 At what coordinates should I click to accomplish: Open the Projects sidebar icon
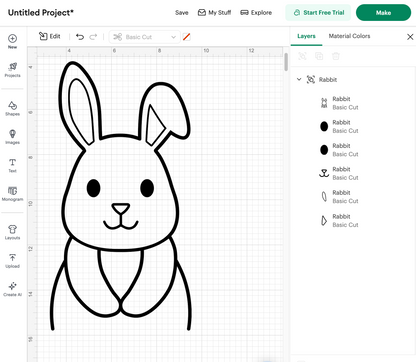pyautogui.click(x=12, y=67)
